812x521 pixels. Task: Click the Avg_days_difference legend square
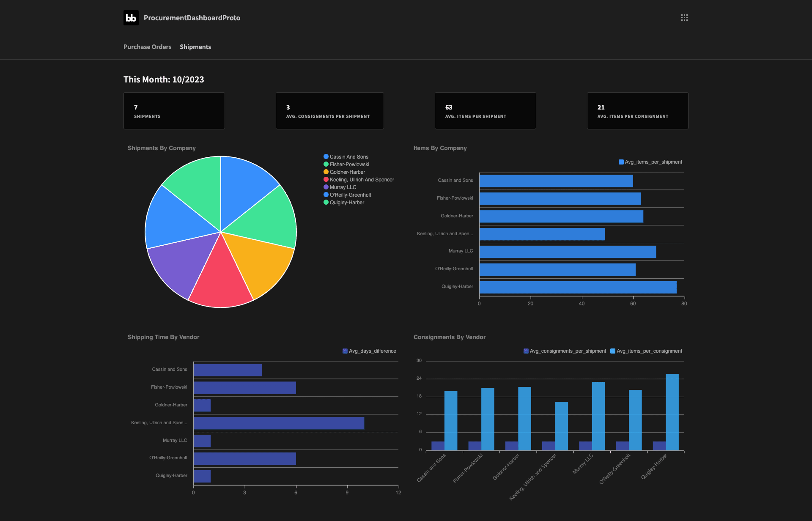(345, 351)
